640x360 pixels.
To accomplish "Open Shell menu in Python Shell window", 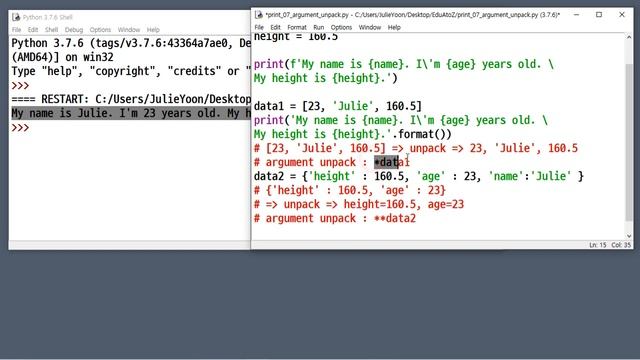I will click(x=51, y=30).
